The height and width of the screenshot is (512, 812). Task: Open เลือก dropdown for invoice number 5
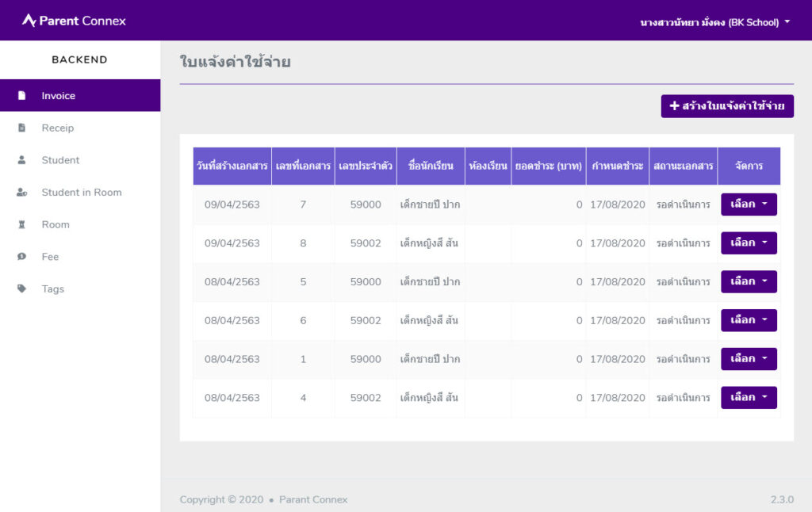pos(748,281)
